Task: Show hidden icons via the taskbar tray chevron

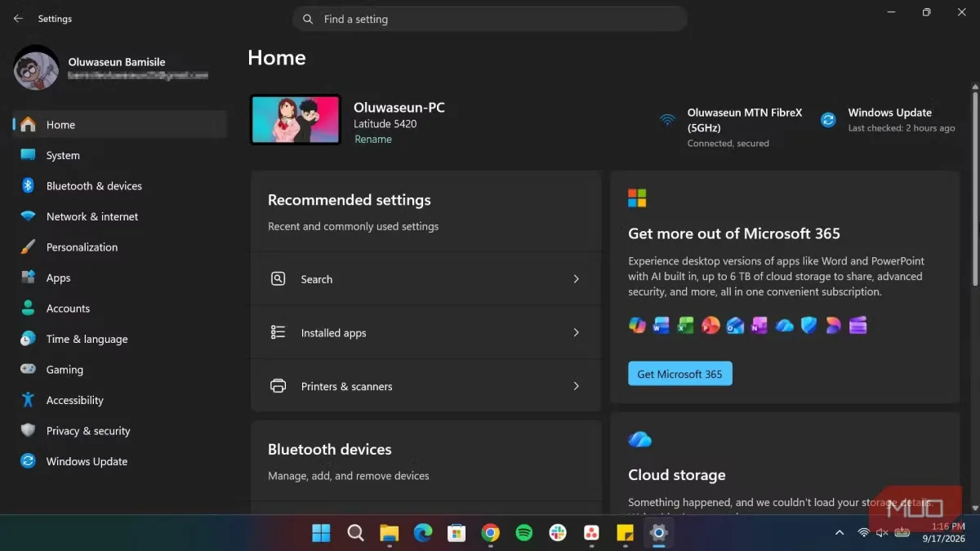Action: click(x=839, y=533)
